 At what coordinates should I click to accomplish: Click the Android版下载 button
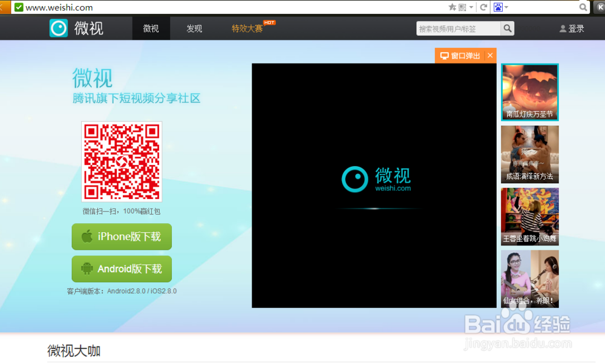pyautogui.click(x=121, y=268)
